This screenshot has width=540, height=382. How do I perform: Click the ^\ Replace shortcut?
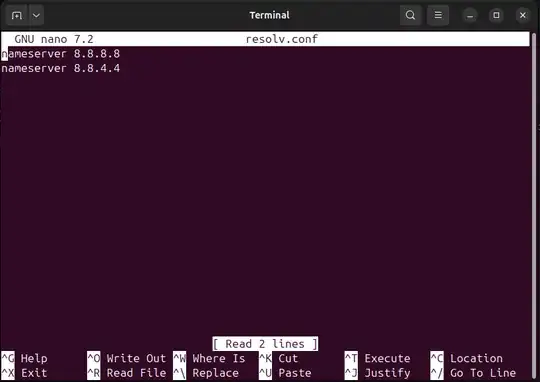click(x=206, y=373)
